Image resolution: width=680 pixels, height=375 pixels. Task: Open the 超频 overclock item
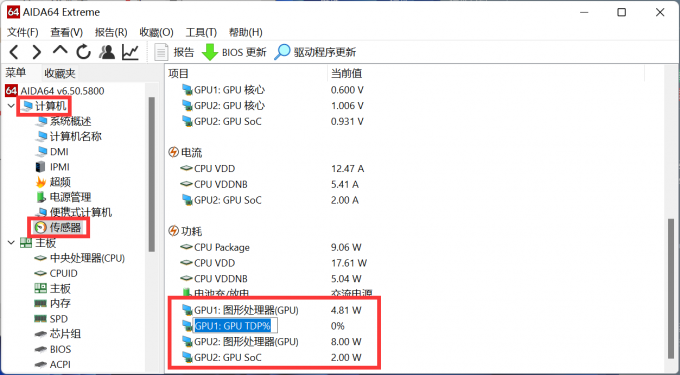53,182
